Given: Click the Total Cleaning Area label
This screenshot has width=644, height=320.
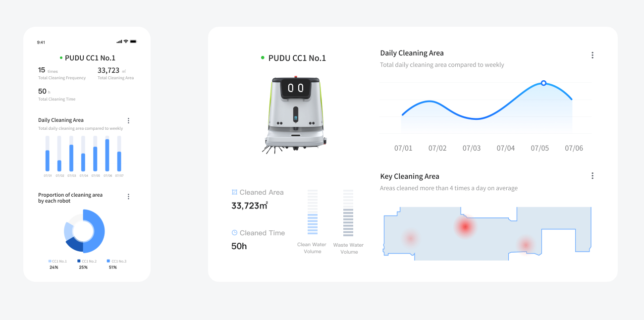Looking at the screenshot, I should [x=115, y=78].
